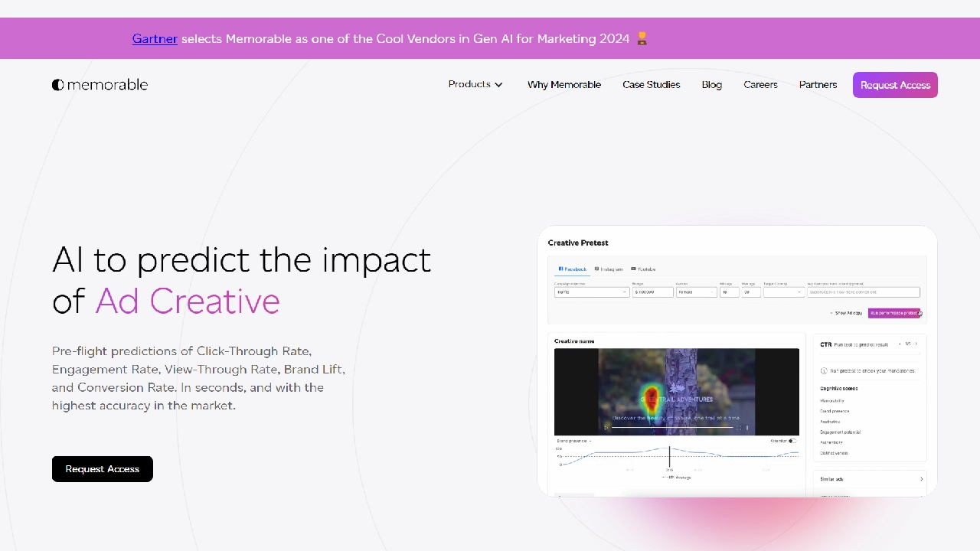Go to previous result with the CTR left arrow

tap(900, 344)
